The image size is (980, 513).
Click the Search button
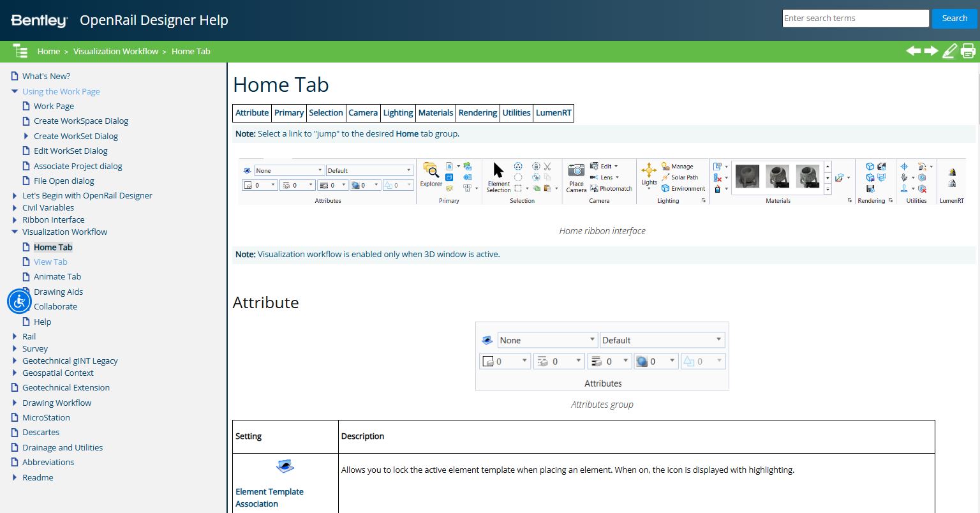[954, 19]
